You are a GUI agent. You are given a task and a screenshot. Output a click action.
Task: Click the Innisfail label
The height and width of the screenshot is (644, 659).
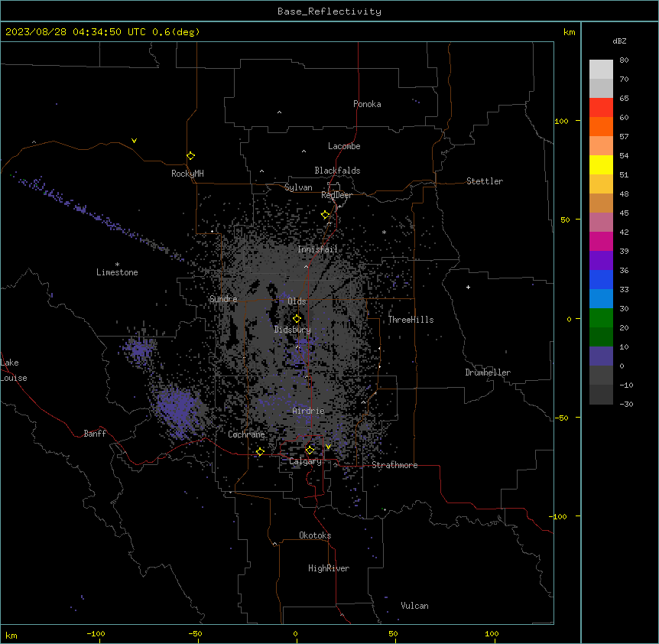click(317, 249)
